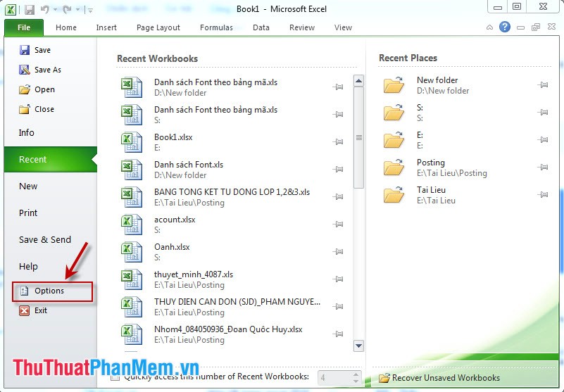Click Exit to quit Excel

click(33, 310)
